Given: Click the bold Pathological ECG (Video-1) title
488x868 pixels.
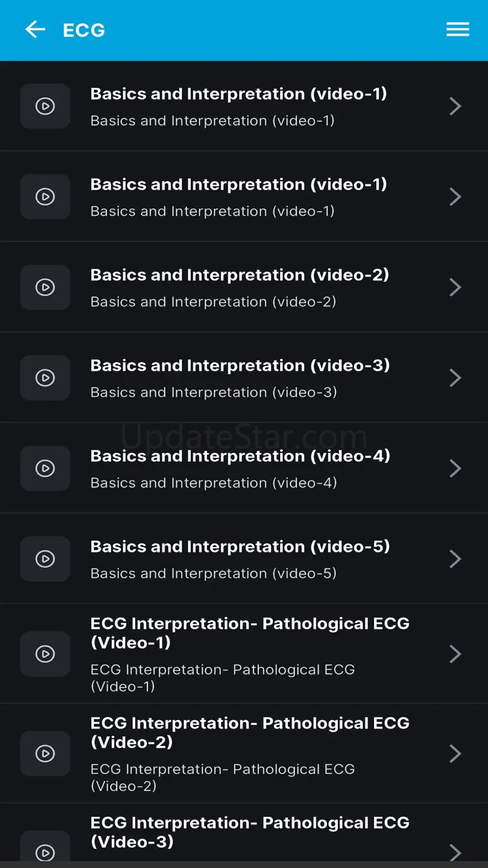Looking at the screenshot, I should 250,633.
